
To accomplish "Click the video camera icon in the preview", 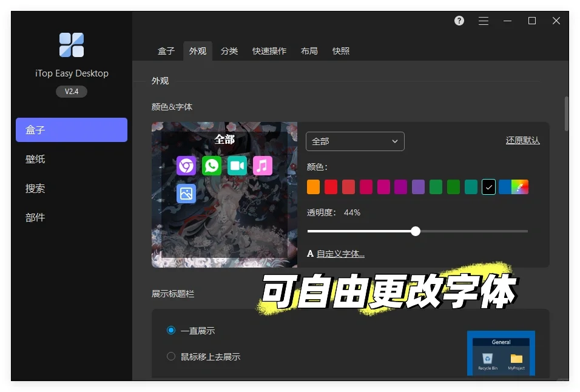I will pyautogui.click(x=237, y=165).
